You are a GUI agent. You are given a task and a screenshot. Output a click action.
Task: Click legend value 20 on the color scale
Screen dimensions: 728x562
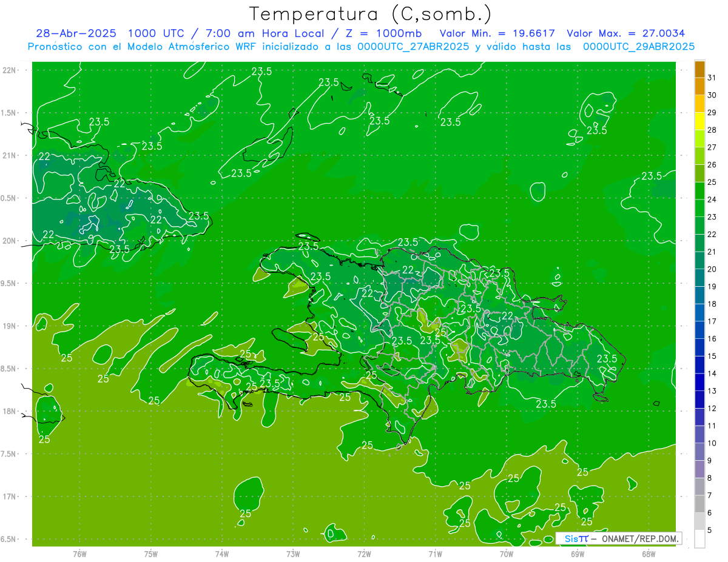point(712,269)
